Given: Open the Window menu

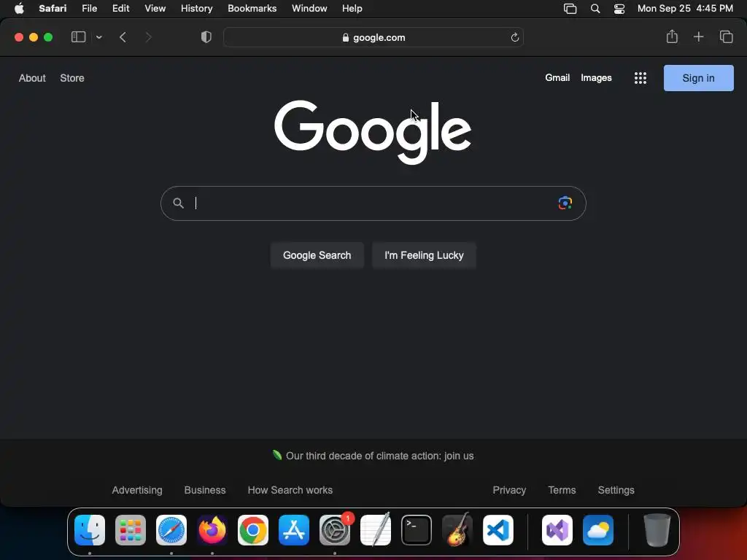Looking at the screenshot, I should (309, 9).
